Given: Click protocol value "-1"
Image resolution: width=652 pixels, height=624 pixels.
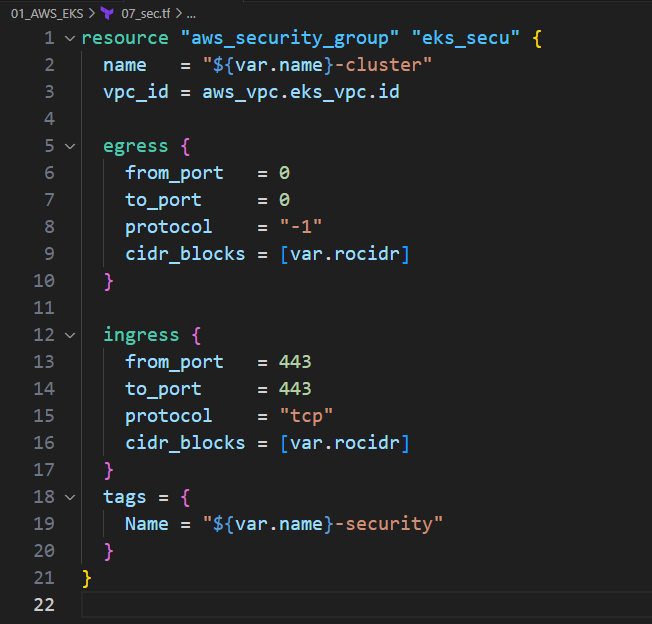Looking at the screenshot, I should click(301, 227).
